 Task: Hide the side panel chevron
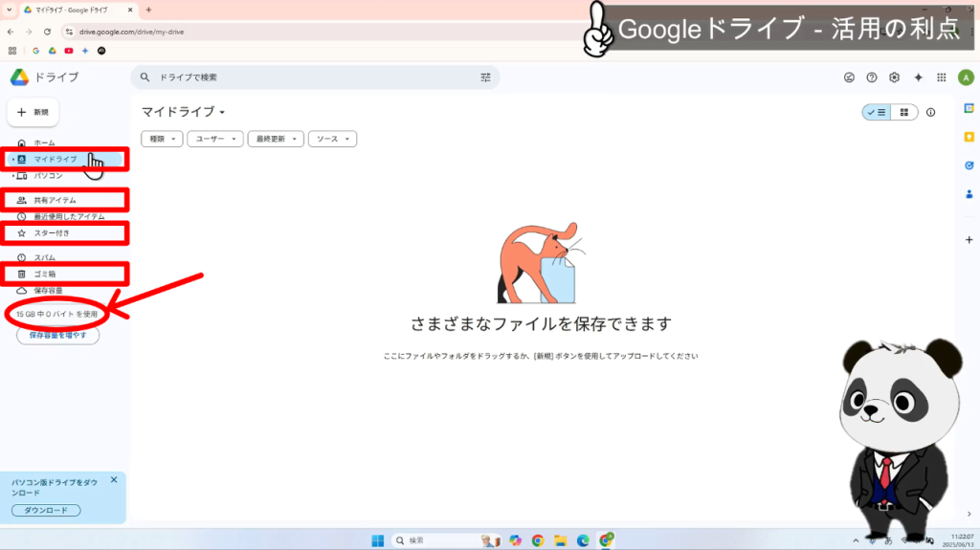pos(969,514)
